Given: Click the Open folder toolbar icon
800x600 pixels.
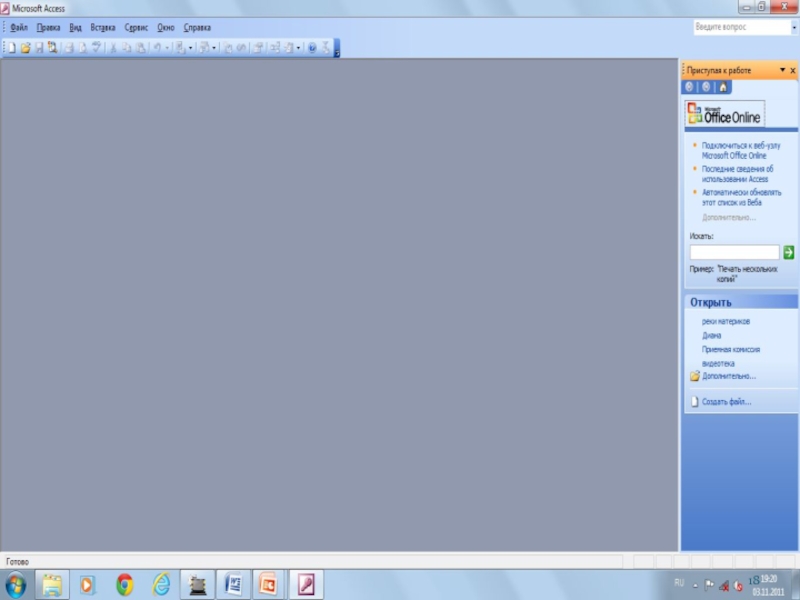Looking at the screenshot, I should tap(26, 47).
